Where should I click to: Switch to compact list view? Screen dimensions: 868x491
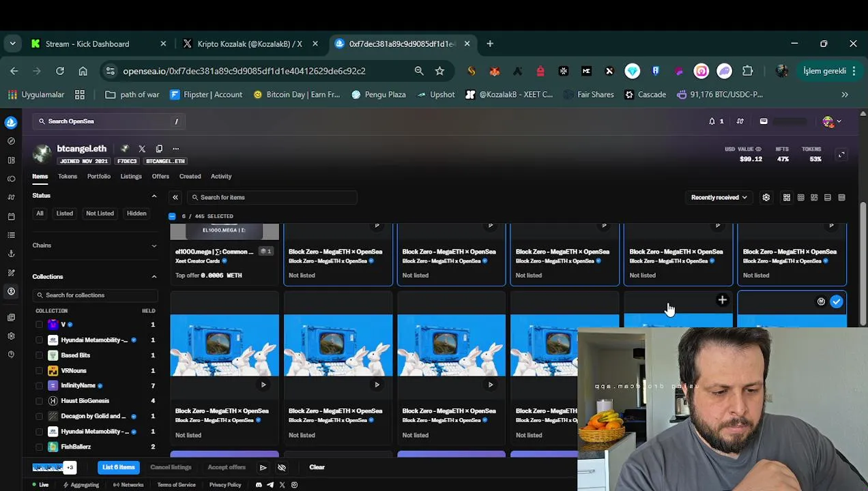828,198
